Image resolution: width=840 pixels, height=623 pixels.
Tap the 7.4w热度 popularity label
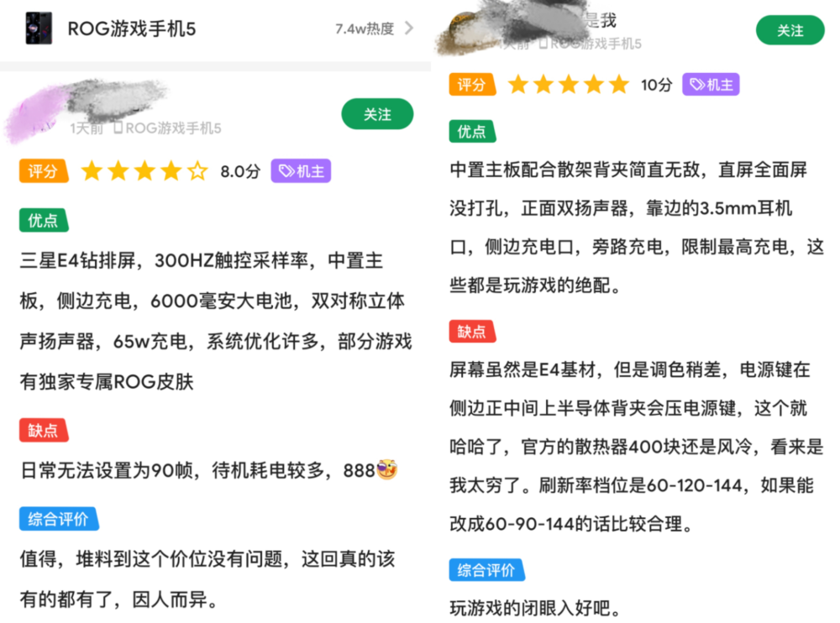(365, 29)
